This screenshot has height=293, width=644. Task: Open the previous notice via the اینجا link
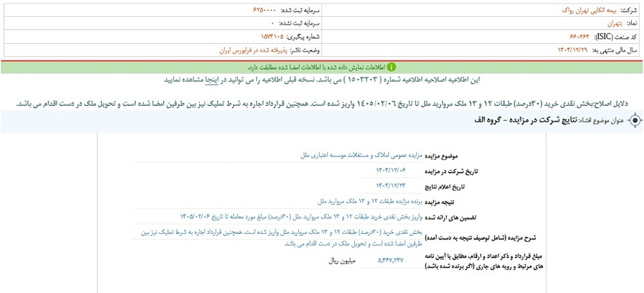[x=212, y=80]
